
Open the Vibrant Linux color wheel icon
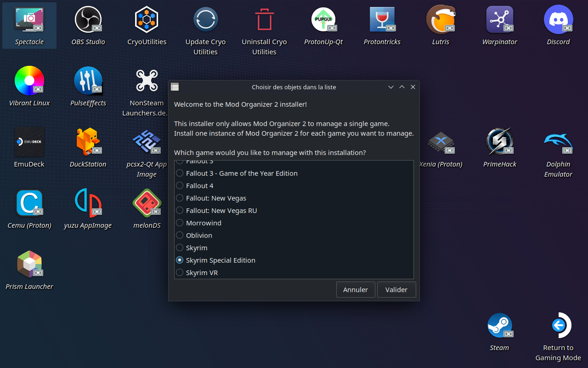point(29,80)
